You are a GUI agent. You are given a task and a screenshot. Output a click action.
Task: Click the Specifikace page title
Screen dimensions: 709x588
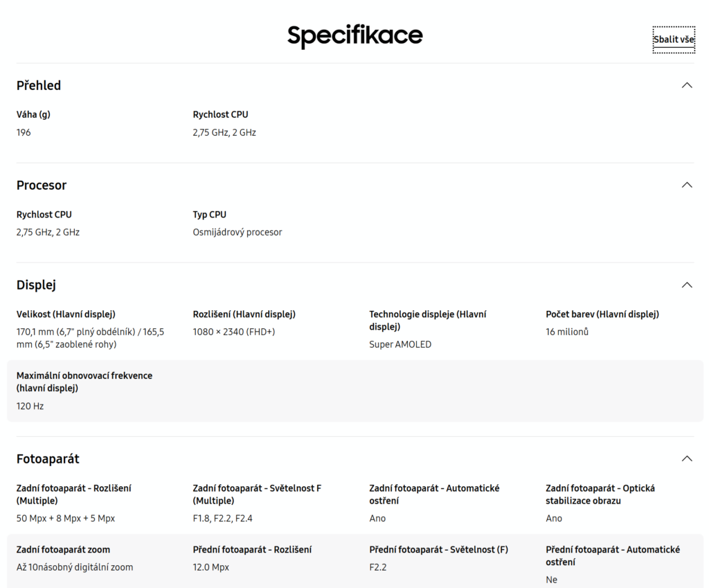click(x=354, y=36)
